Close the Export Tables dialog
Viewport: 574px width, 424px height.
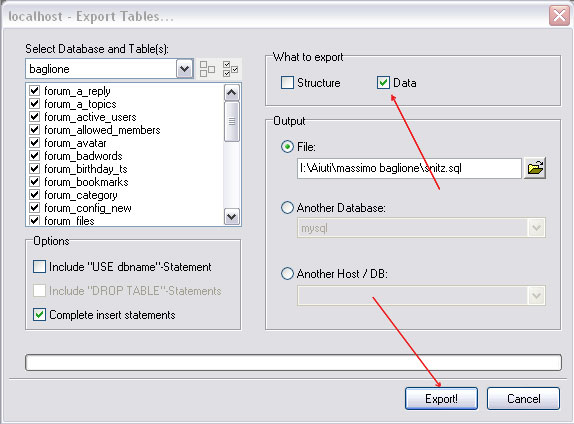pyautogui.click(x=559, y=16)
